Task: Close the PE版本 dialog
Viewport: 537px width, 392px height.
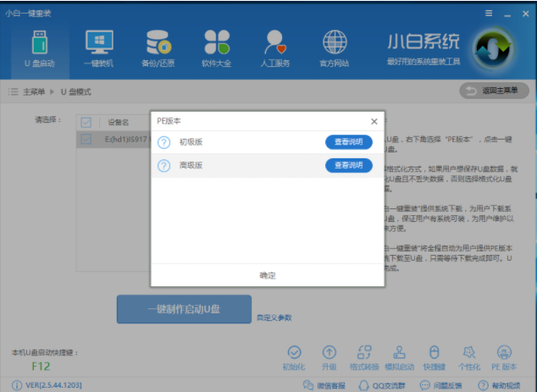Action: (374, 122)
